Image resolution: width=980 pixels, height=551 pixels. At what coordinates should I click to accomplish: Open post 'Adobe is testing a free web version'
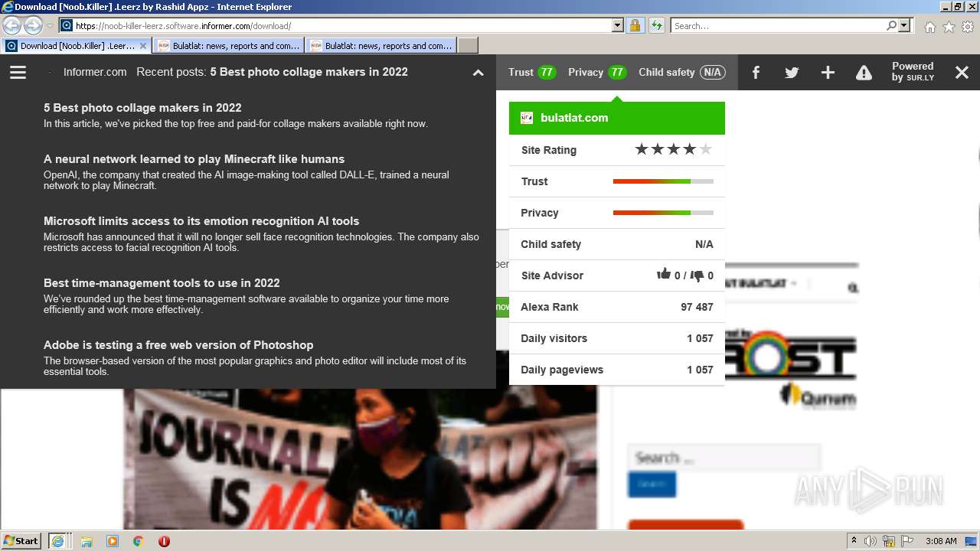[x=178, y=345]
